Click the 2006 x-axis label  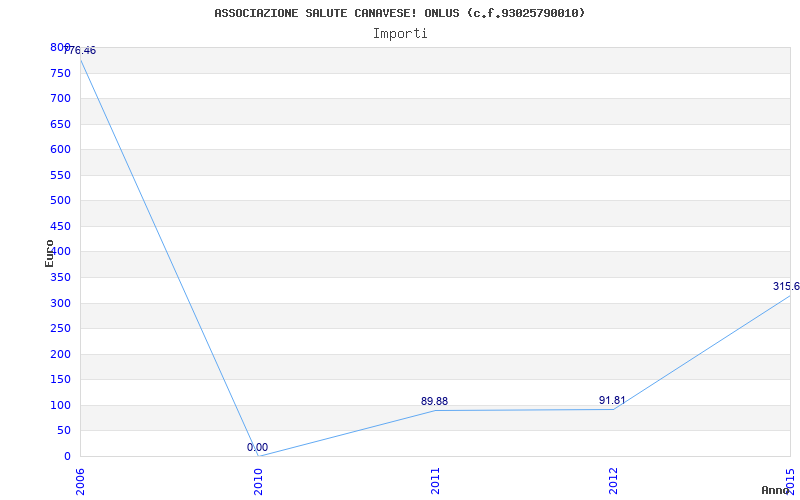[x=80, y=481]
